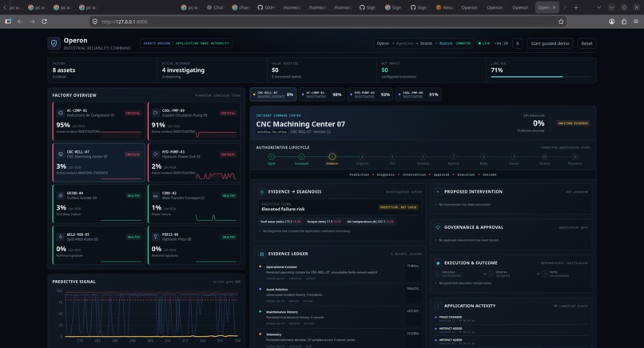Select the HYD-PUMP-03 93% incident tab

point(370,94)
